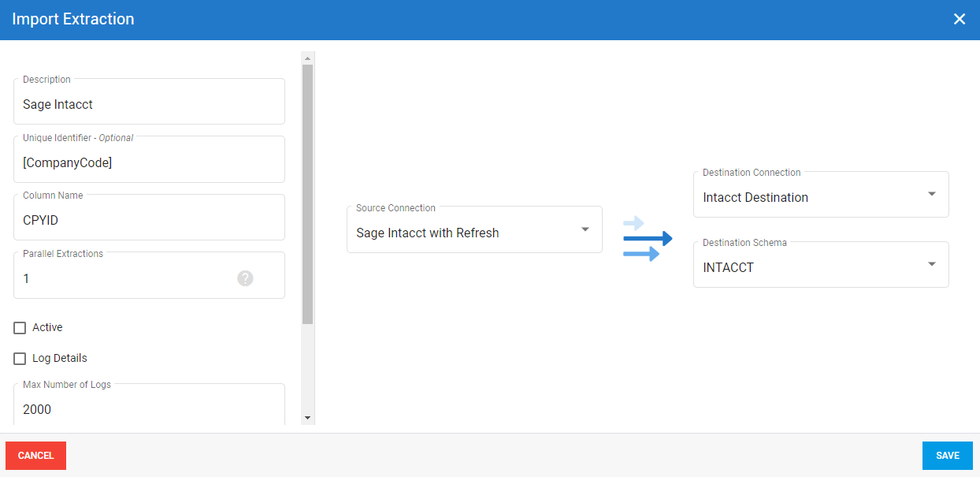Toggle the Log Details checkbox

pyautogui.click(x=20, y=359)
